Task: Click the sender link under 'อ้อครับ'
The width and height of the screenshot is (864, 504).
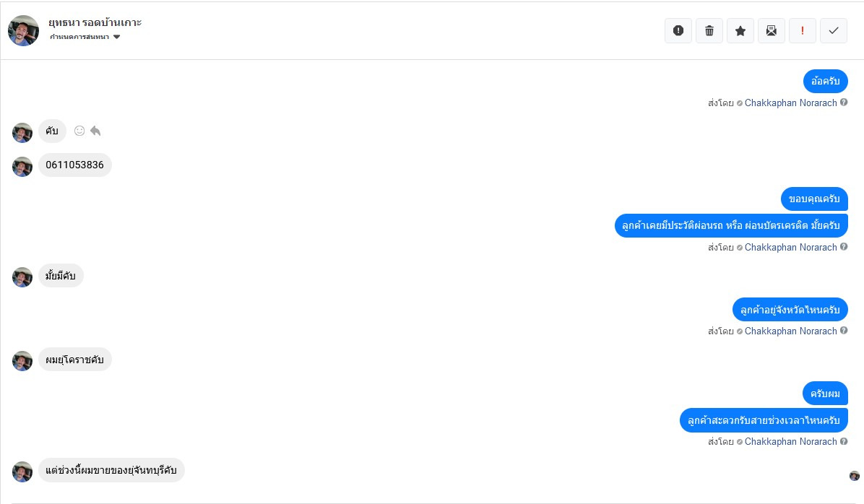Action: (790, 103)
